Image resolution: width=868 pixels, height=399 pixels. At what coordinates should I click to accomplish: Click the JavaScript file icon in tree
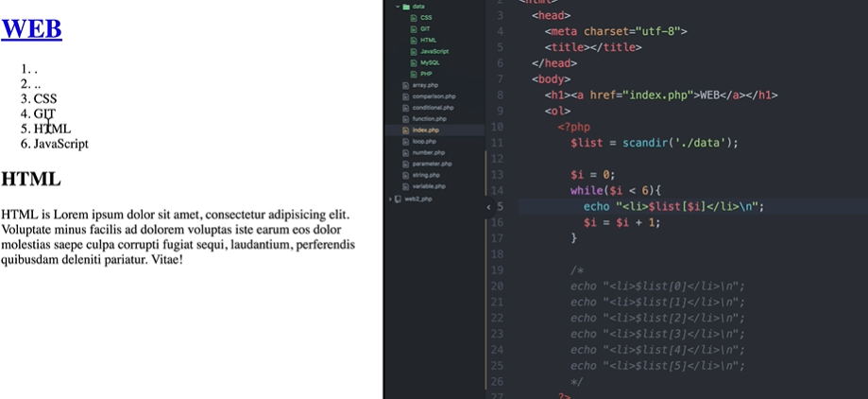tap(414, 52)
